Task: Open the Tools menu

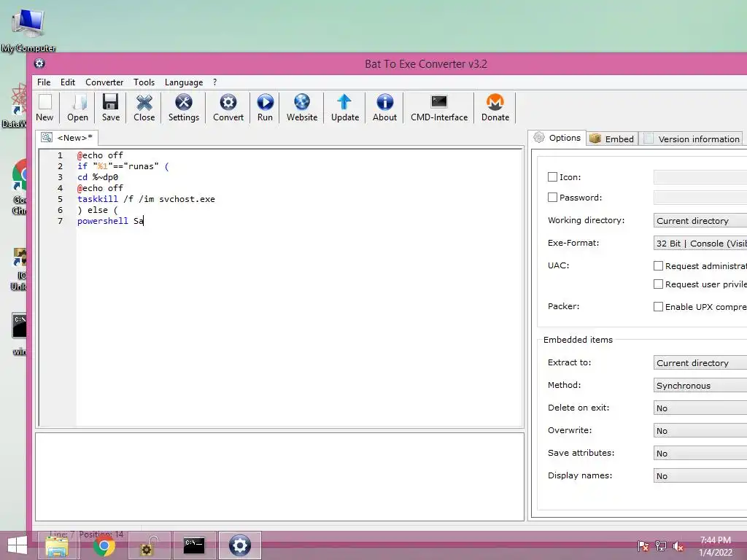Action: [x=144, y=82]
